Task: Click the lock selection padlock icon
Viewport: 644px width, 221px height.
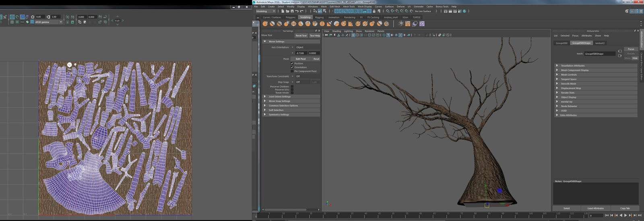Action: coord(374,11)
